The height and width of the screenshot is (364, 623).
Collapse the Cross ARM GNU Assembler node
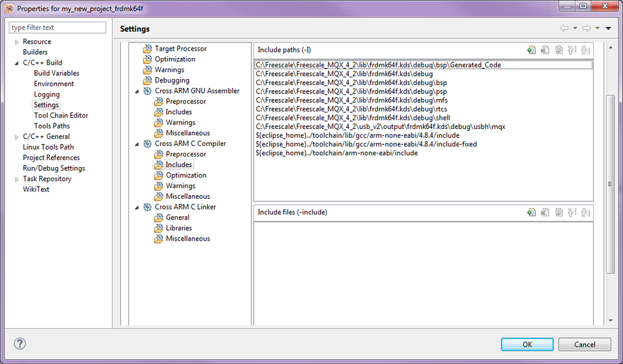pyautogui.click(x=137, y=91)
